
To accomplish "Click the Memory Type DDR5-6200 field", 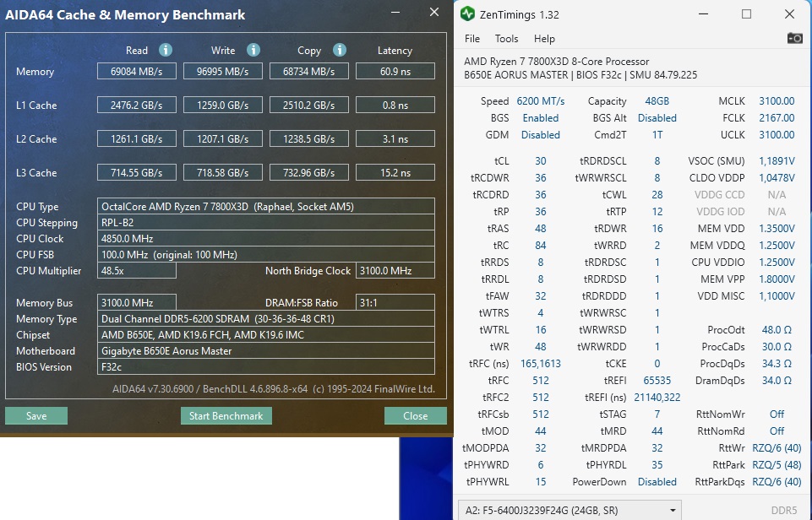I will [265, 319].
